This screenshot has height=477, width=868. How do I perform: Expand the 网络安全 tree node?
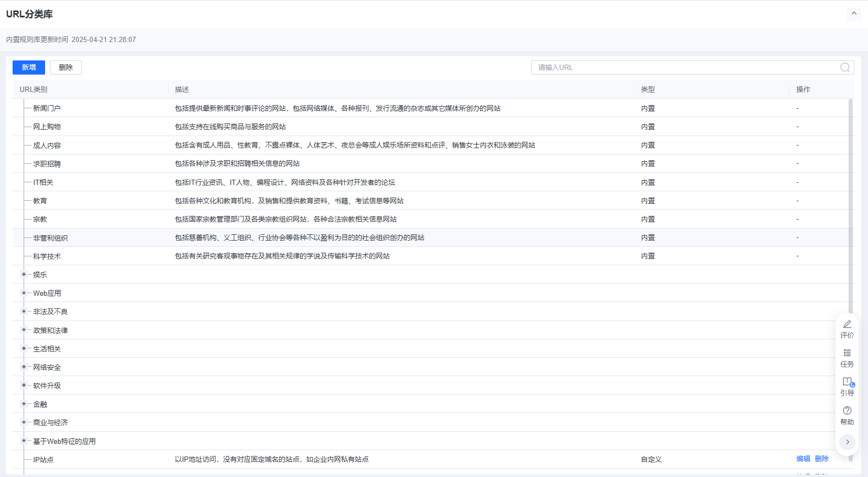point(24,367)
